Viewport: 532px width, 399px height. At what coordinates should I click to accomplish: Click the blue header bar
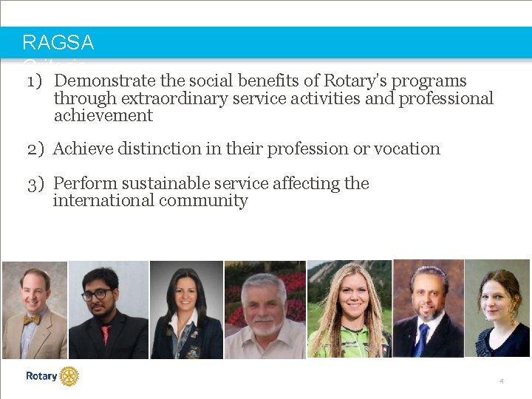[296, 42]
